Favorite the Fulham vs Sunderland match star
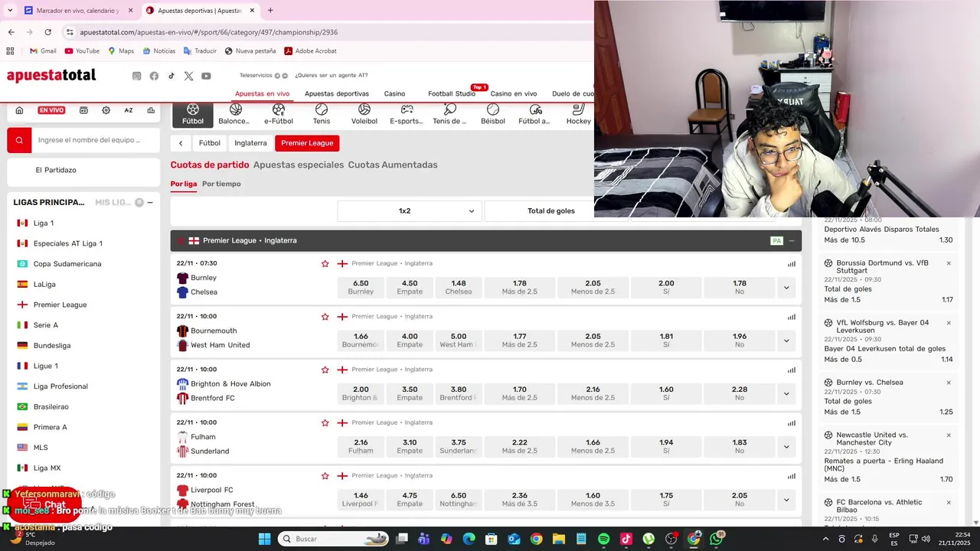 tap(325, 422)
